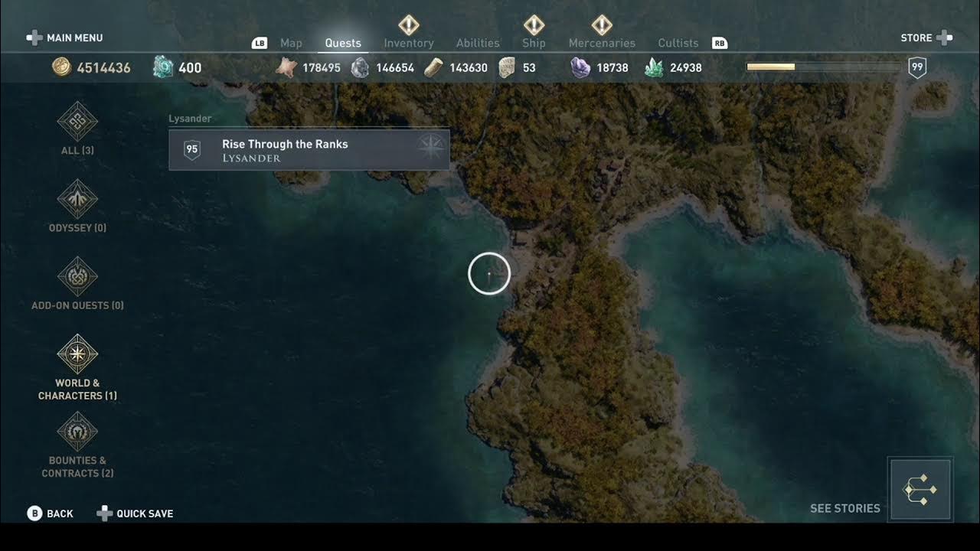Click the wood resource icon beside 143630
Image resolution: width=980 pixels, height=551 pixels.
pos(433,67)
